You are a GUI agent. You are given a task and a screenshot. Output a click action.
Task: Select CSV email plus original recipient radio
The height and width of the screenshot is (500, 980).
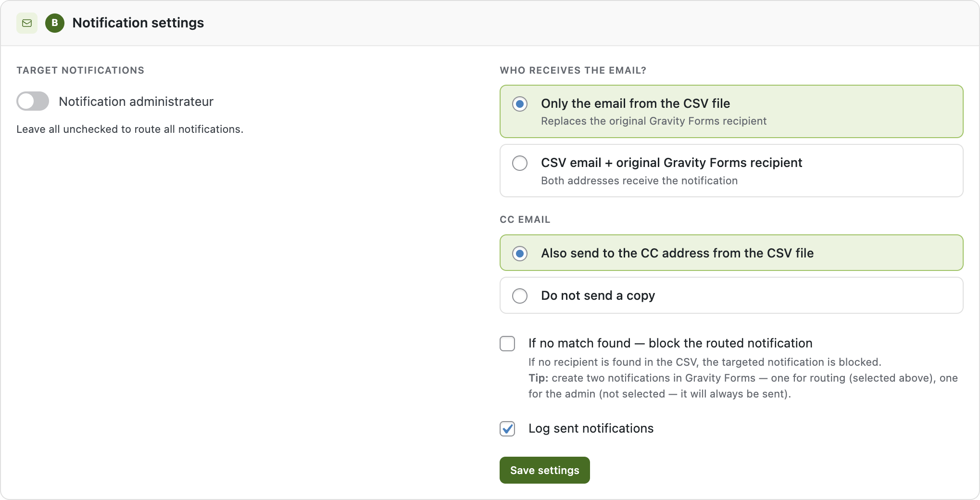coord(520,163)
